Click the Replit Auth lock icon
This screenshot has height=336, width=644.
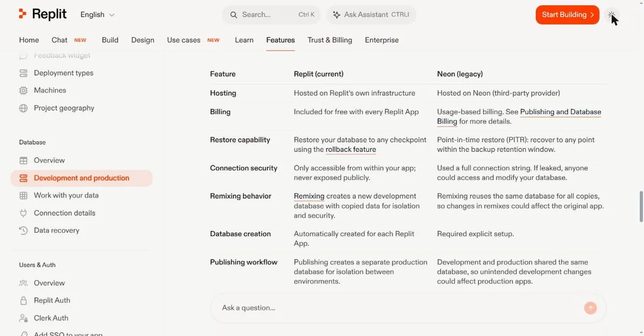click(x=23, y=301)
